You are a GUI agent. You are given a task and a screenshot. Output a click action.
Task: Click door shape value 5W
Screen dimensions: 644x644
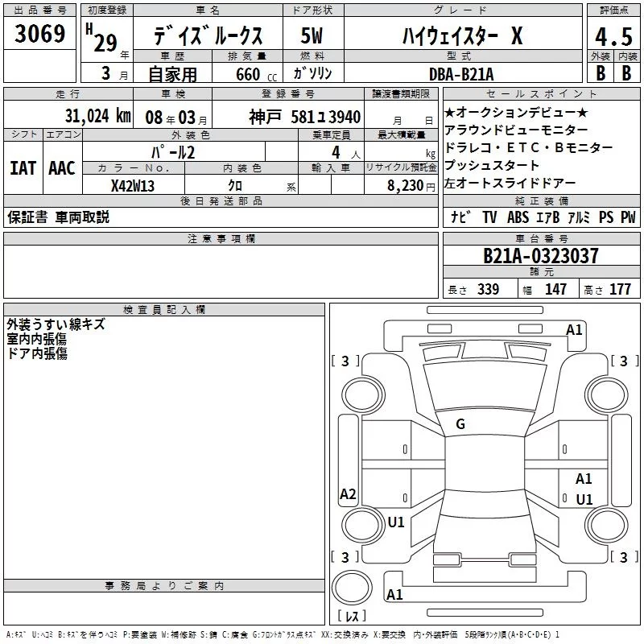click(312, 35)
